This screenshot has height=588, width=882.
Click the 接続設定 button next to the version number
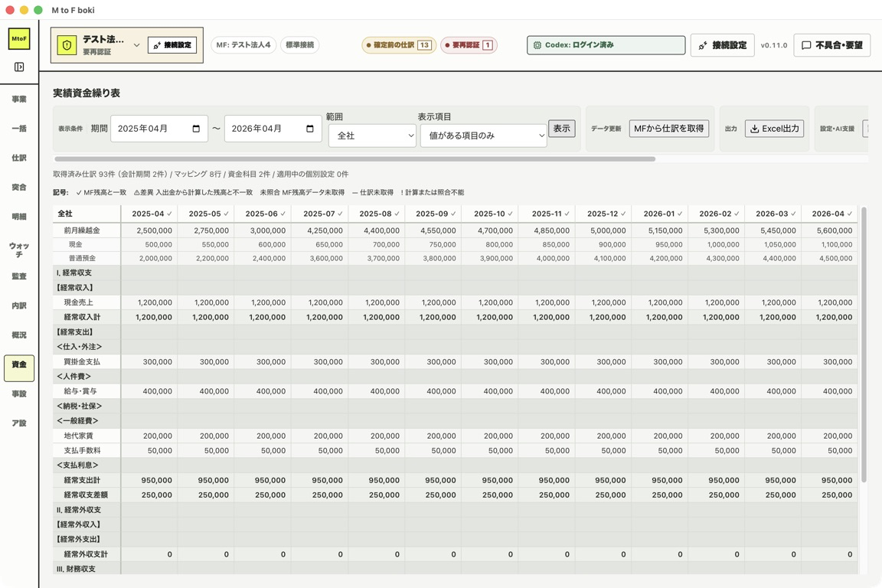[x=722, y=45]
